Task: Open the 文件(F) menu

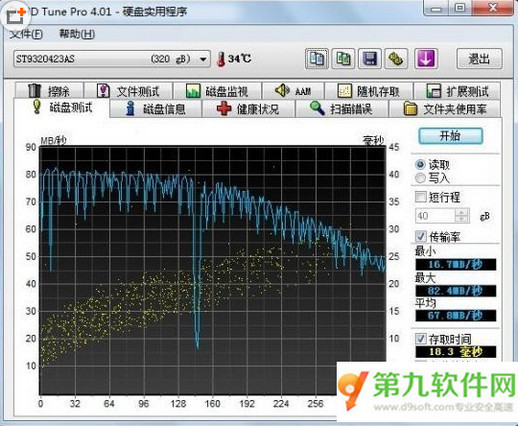Action: [x=26, y=34]
